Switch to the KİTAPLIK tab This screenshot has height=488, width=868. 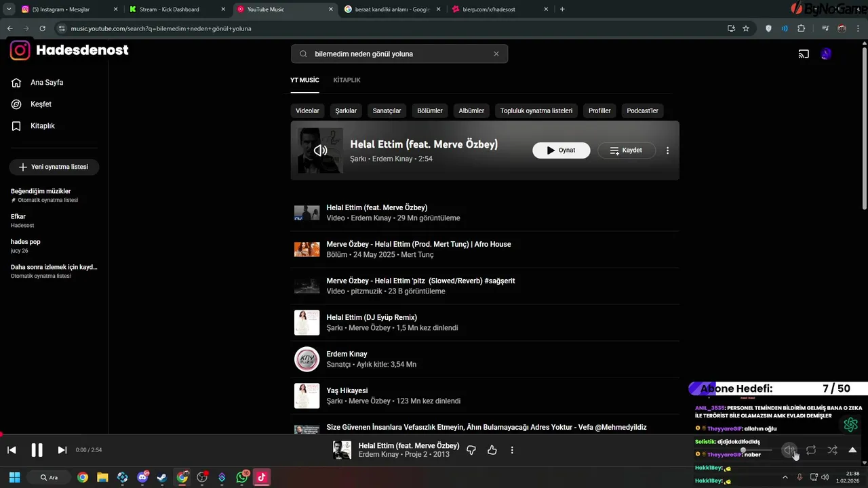[347, 80]
